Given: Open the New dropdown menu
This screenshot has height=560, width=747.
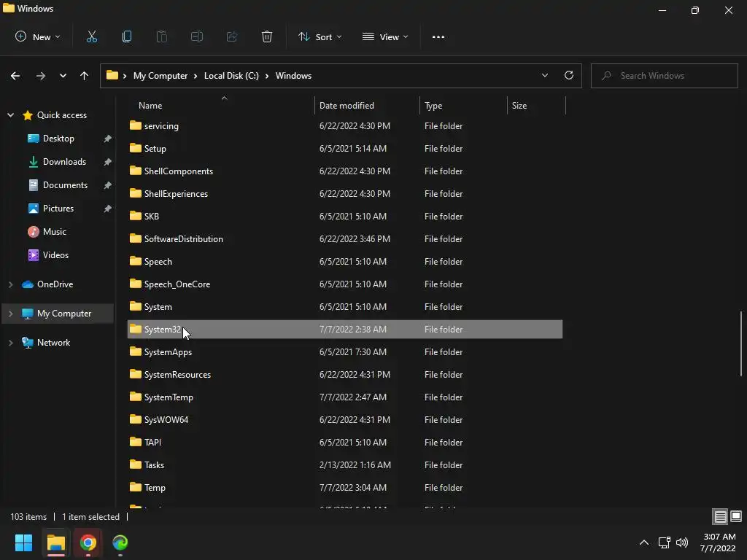Looking at the screenshot, I should 38,36.
